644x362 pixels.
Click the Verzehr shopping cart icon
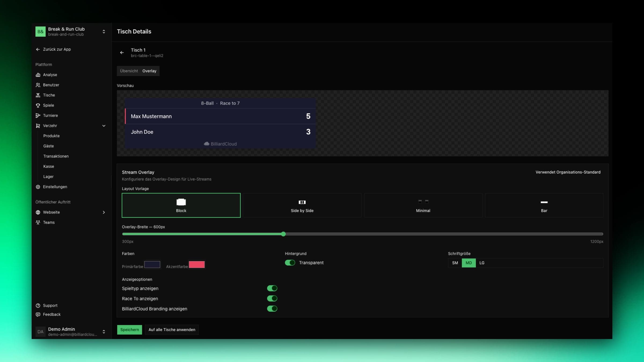click(38, 126)
